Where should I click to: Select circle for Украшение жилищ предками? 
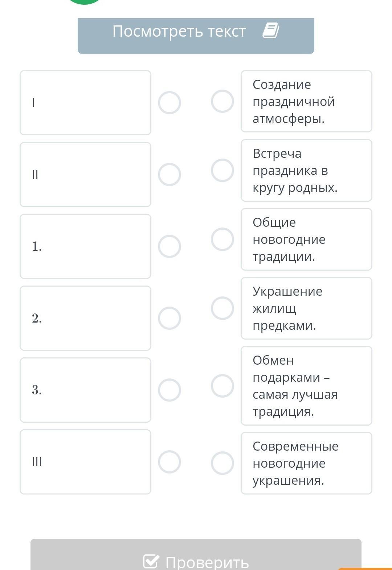(x=222, y=308)
